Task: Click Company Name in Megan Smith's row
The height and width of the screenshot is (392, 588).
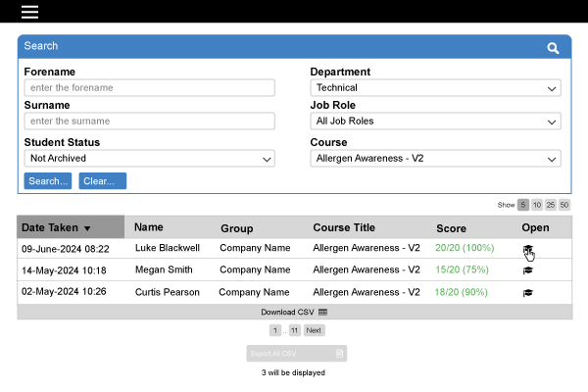Action: [255, 269]
